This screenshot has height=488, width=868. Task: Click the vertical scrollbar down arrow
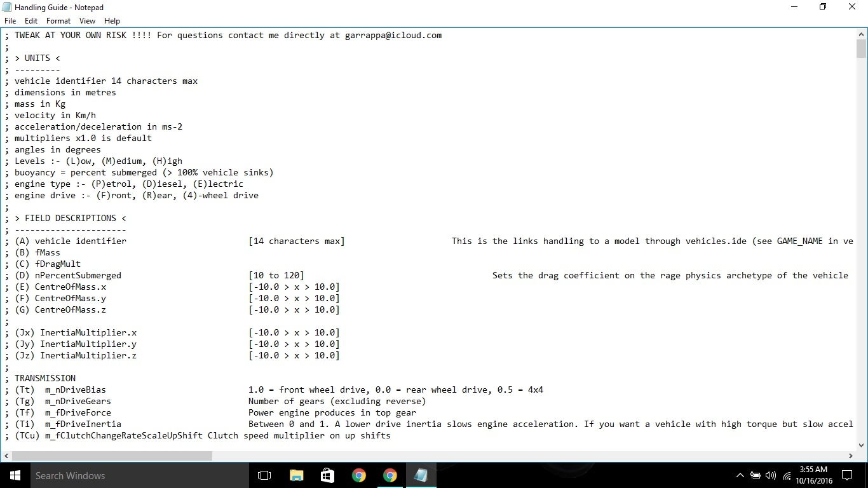[861, 445]
